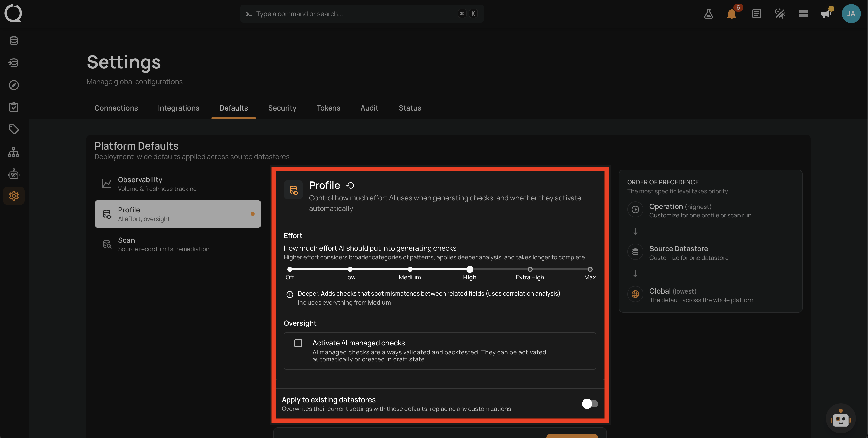Viewport: 868px width, 438px height.
Task: Select the Settings gear sidebar icon
Action: coord(14,196)
